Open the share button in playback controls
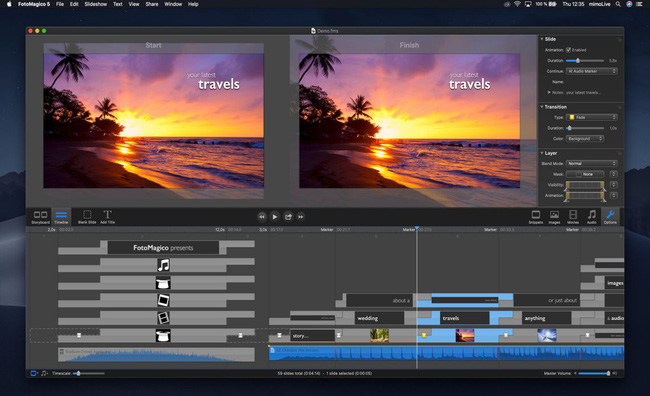Screen dimensions: 650x396 click(288, 216)
